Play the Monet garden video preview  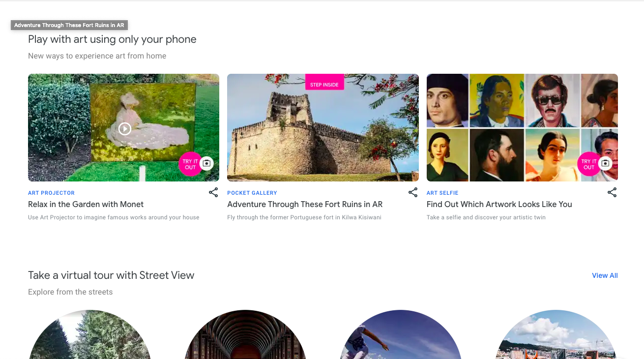pyautogui.click(x=125, y=129)
